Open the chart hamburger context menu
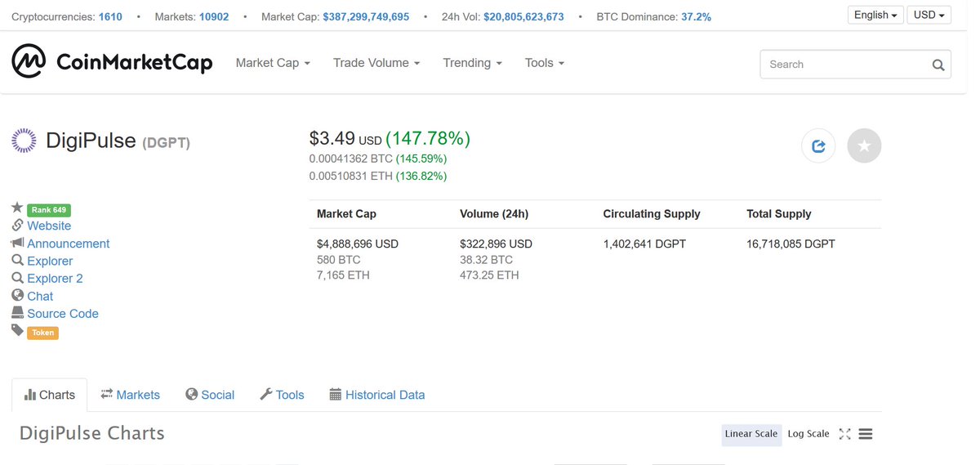The width and height of the screenshot is (980, 465). (x=866, y=434)
